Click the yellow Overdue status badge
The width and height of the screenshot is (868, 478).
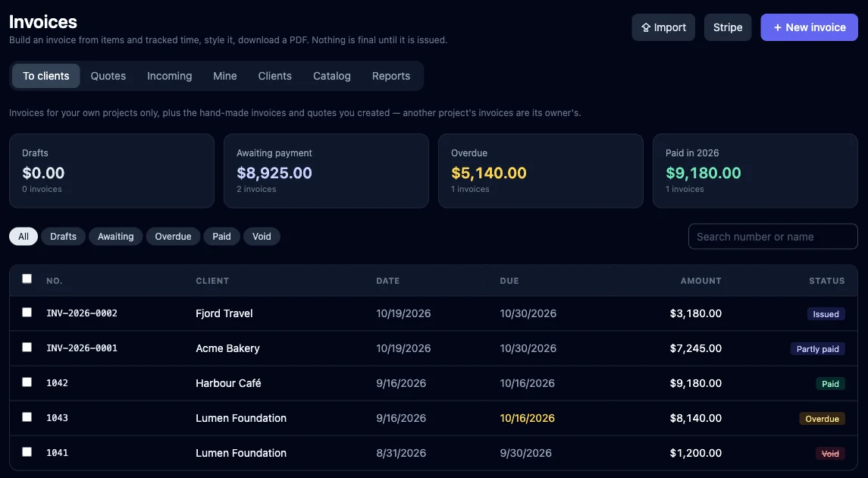822,419
